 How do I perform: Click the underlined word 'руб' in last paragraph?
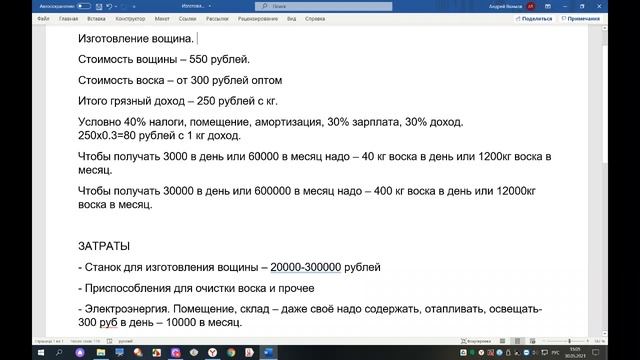[108, 322]
